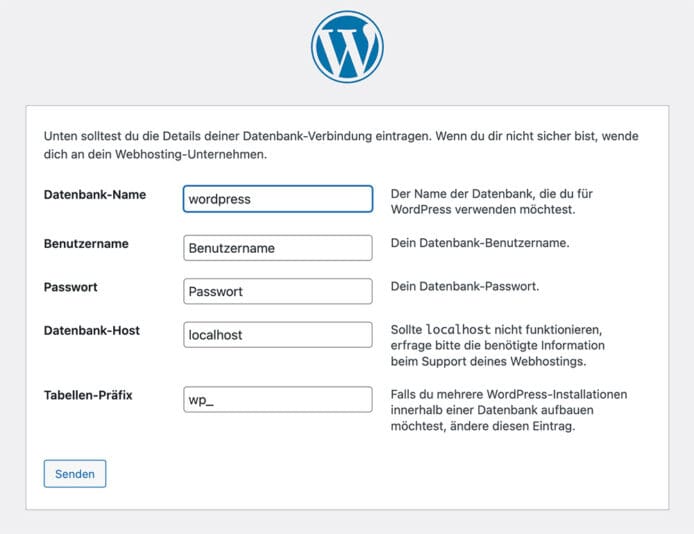Image resolution: width=694 pixels, height=534 pixels.
Task: Submit the form with Senden button
Action: [75, 474]
